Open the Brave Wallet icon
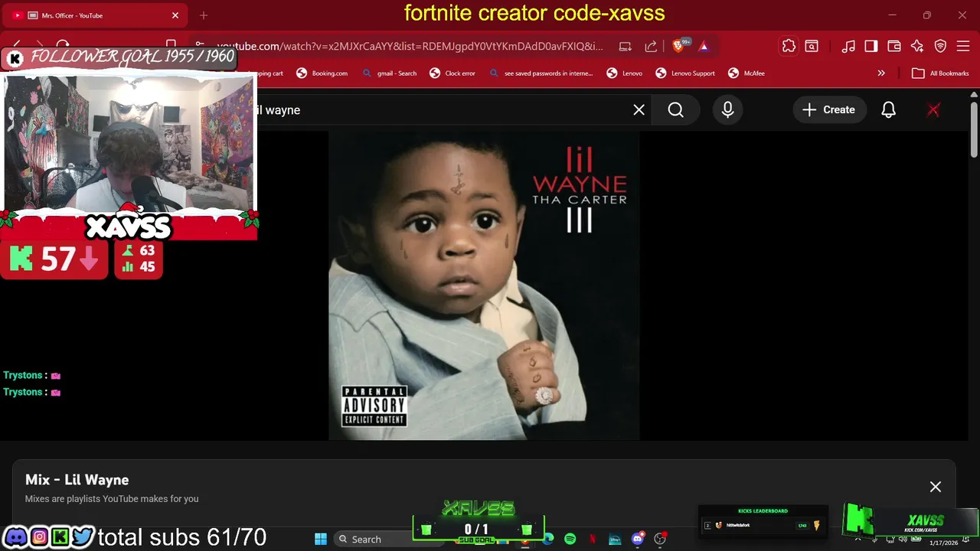Viewport: 980px width, 551px height. 894,47
